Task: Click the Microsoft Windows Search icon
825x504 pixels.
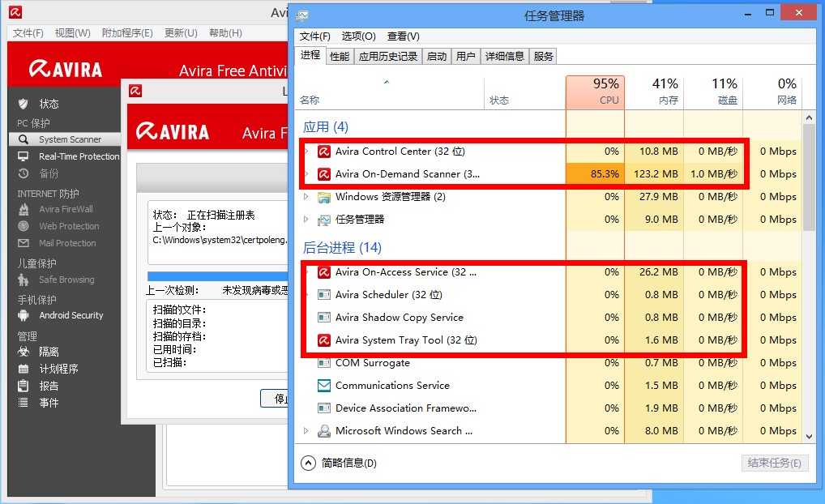Action: click(x=324, y=431)
